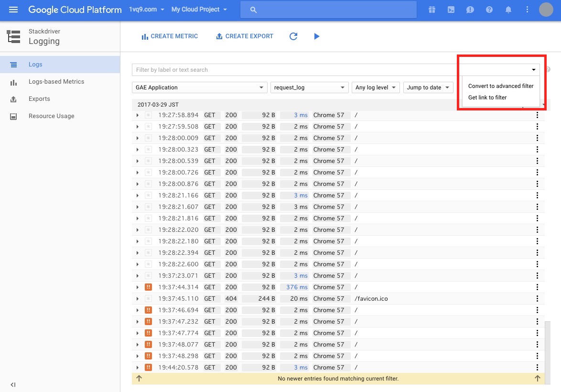The width and height of the screenshot is (561, 392).
Task: Go to Logs in sidebar
Action: (x=60, y=65)
